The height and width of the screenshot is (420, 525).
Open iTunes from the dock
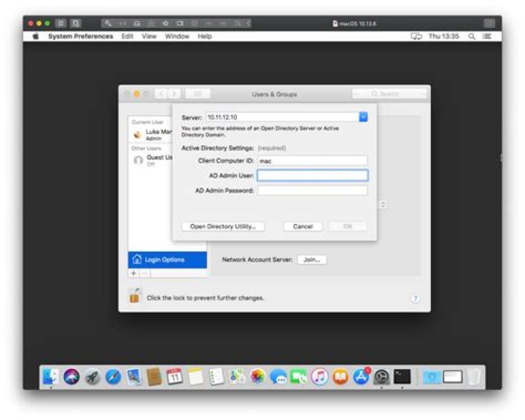click(319, 377)
